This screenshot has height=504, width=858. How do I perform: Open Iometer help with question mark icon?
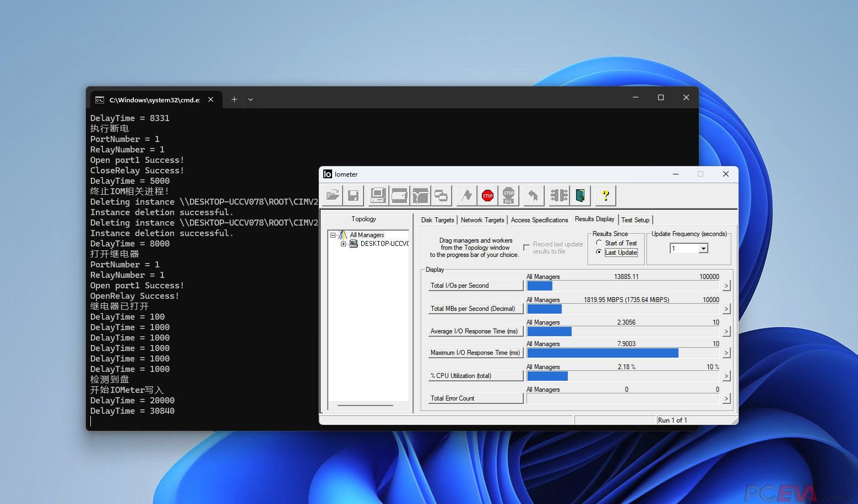pyautogui.click(x=605, y=195)
